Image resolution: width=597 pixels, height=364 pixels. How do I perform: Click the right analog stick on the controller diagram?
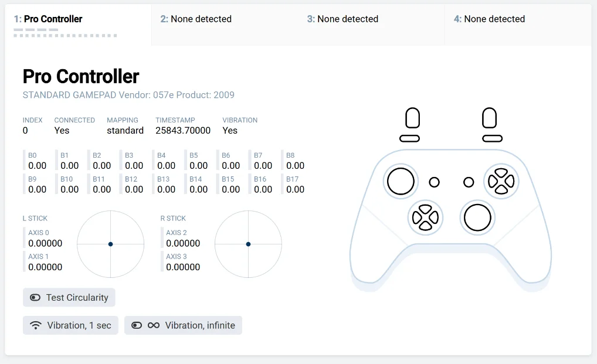[x=477, y=217]
